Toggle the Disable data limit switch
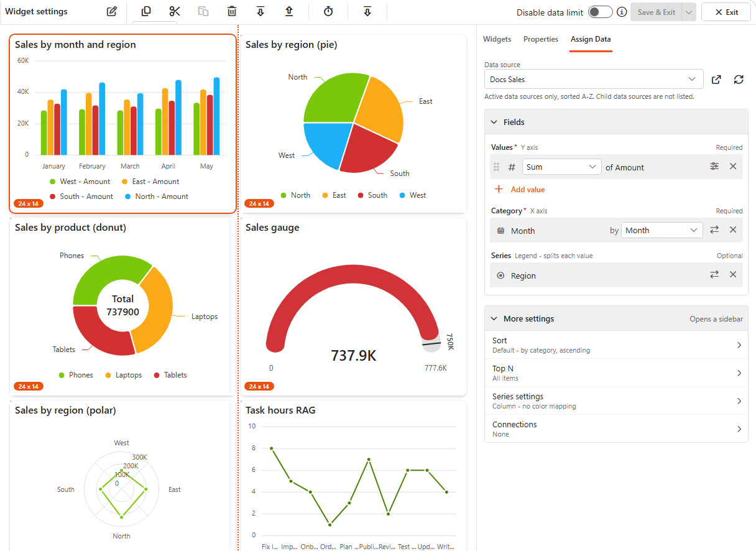Image resolution: width=756 pixels, height=551 pixels. pos(601,12)
